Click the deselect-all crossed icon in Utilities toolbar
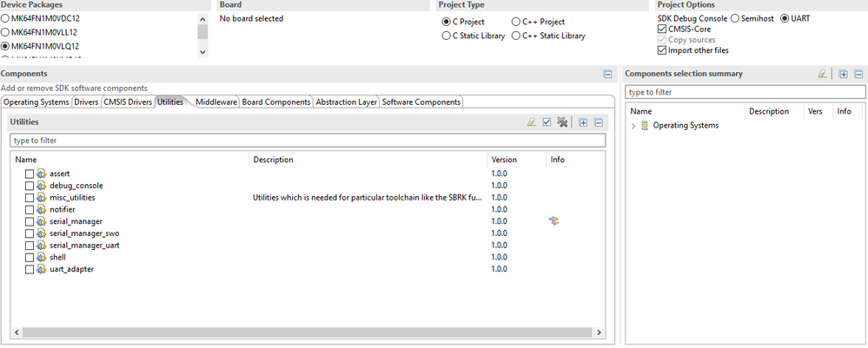The height and width of the screenshot is (348, 868). click(562, 122)
